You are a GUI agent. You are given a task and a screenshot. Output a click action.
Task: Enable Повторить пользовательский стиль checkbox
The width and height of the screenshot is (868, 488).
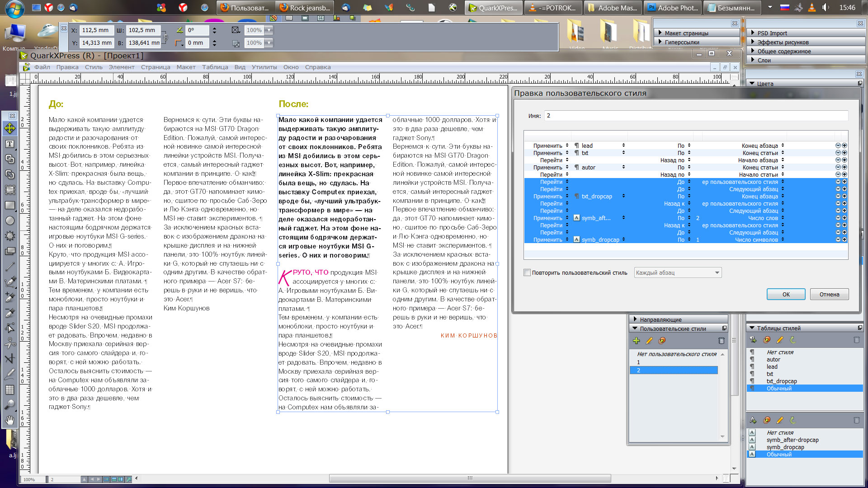pos(527,272)
